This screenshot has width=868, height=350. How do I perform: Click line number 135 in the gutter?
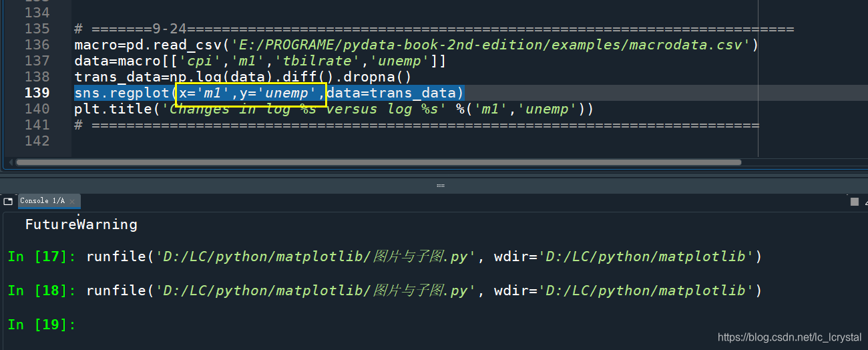click(37, 29)
